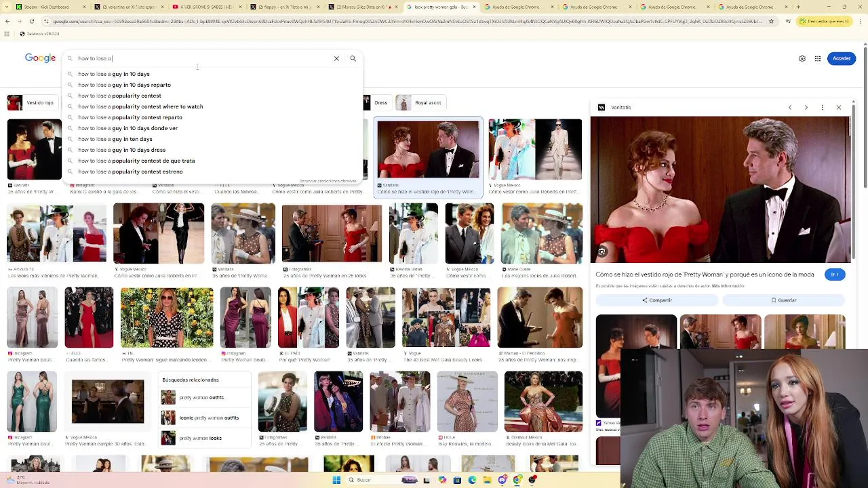The height and width of the screenshot is (488, 868).
Task: Open Microsoft Edge from the taskbar
Action: pos(472,480)
